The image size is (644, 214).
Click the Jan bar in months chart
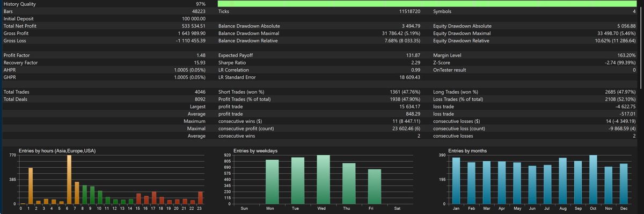tap(456, 181)
